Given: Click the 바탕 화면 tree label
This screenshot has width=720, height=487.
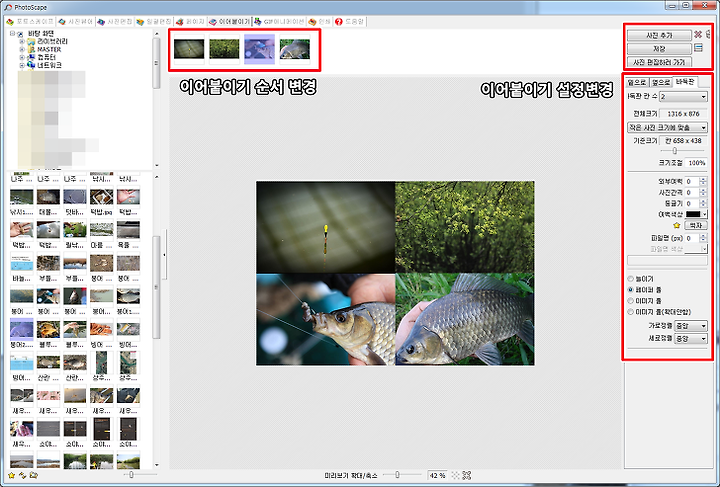Looking at the screenshot, I should click(41, 34).
